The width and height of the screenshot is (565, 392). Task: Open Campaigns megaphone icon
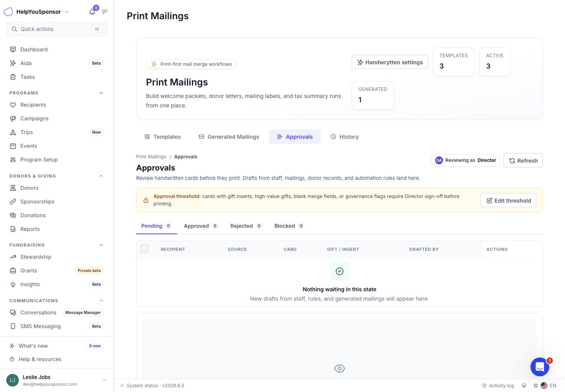(x=13, y=118)
